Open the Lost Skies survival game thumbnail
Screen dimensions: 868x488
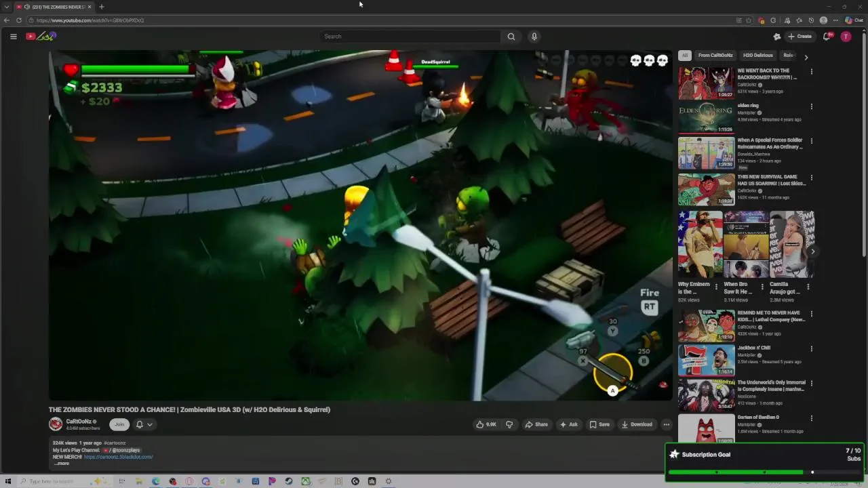pos(706,189)
